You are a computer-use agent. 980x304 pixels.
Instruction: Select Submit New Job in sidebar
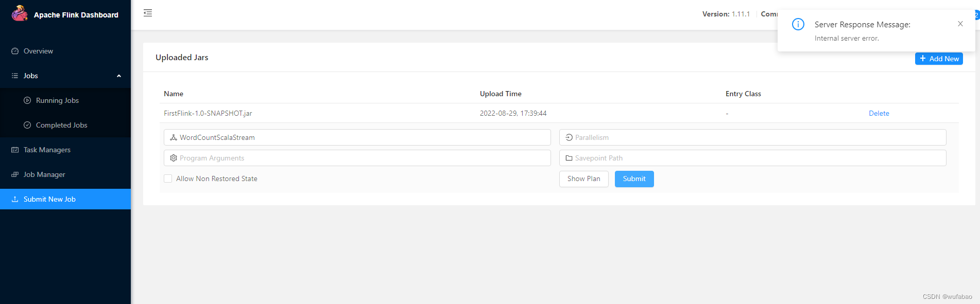(65, 199)
